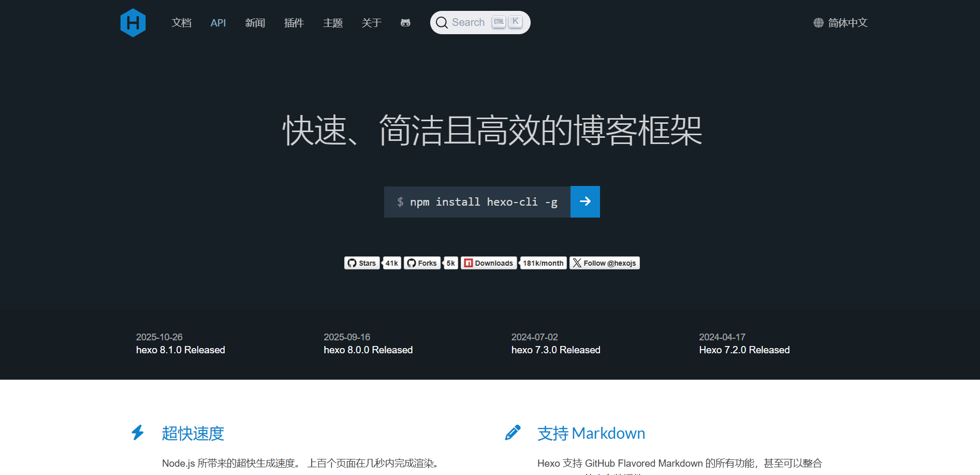Open the 简体中文 language dropdown
This screenshot has width=980, height=475.
point(847,23)
